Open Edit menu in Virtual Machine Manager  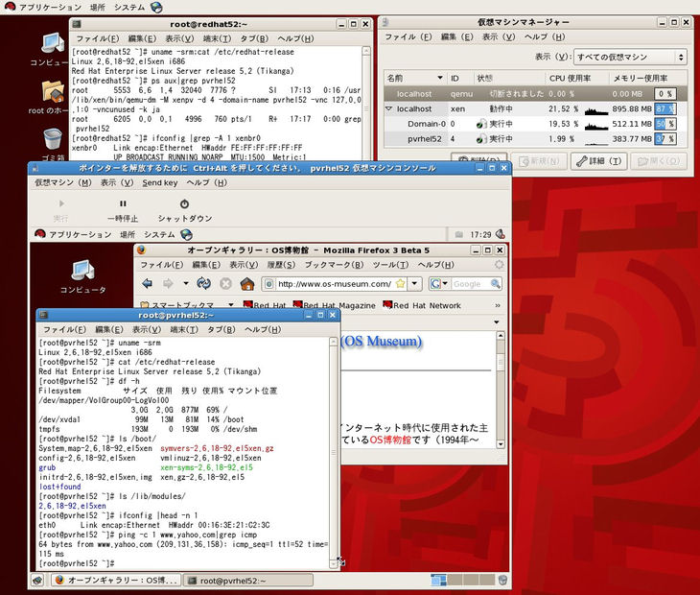pos(456,36)
